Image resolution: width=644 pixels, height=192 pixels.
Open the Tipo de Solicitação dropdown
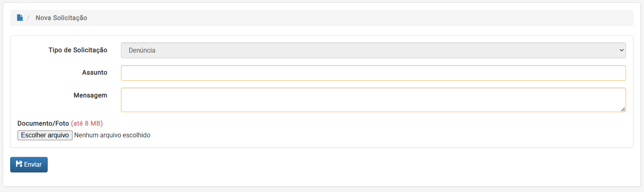coord(373,51)
